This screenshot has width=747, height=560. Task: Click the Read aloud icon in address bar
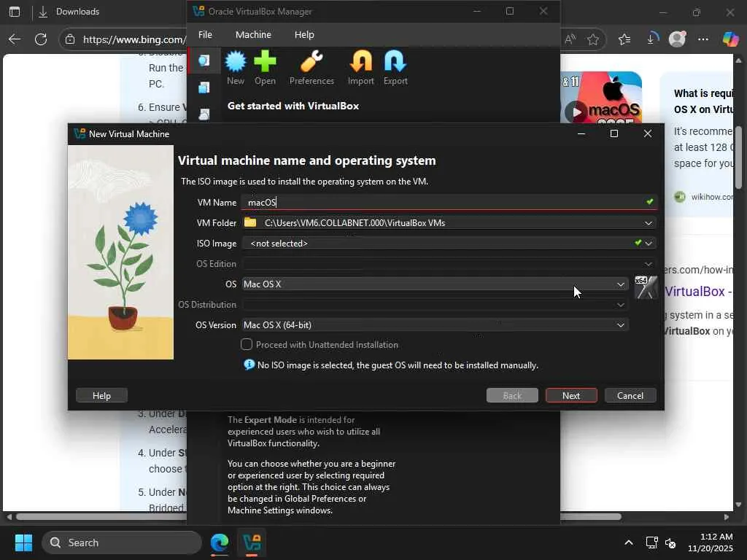tap(570, 39)
